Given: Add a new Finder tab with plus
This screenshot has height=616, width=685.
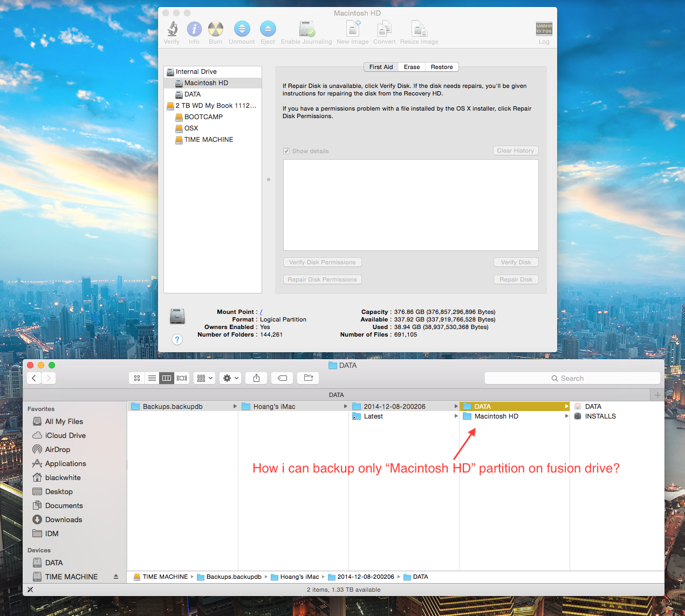Looking at the screenshot, I should point(657,395).
